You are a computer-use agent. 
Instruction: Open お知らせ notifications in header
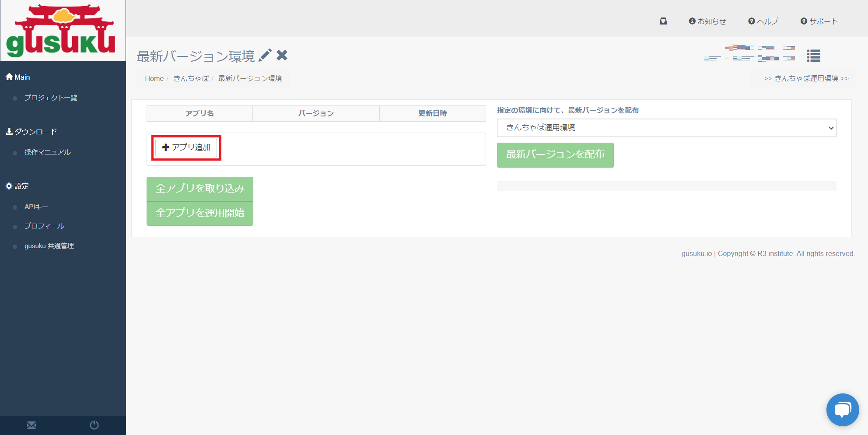pos(707,21)
